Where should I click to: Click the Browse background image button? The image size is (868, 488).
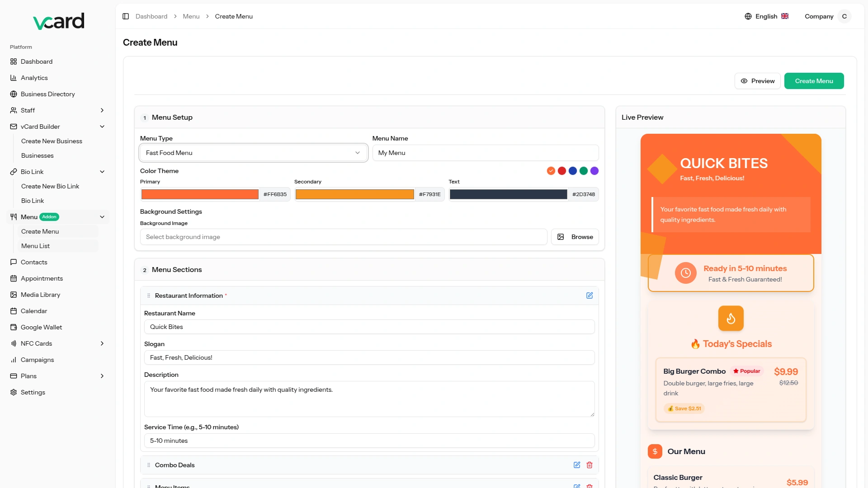tap(575, 237)
